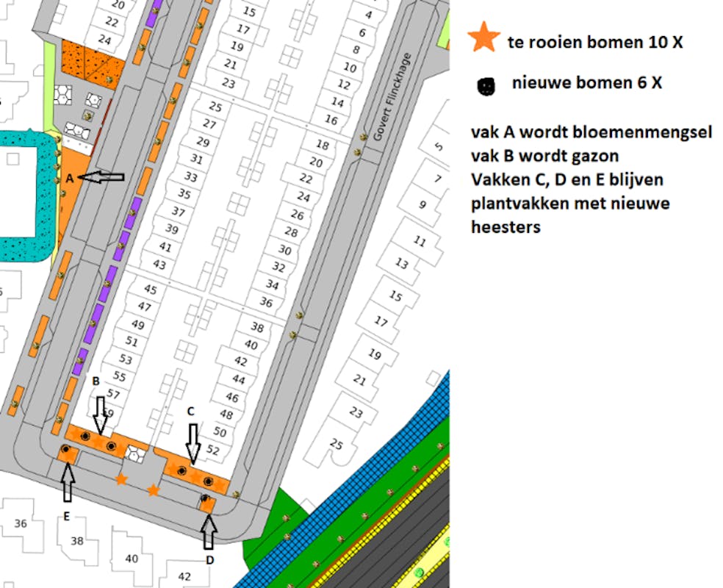
Task: Select the down arrow below label C
Action: [192, 443]
